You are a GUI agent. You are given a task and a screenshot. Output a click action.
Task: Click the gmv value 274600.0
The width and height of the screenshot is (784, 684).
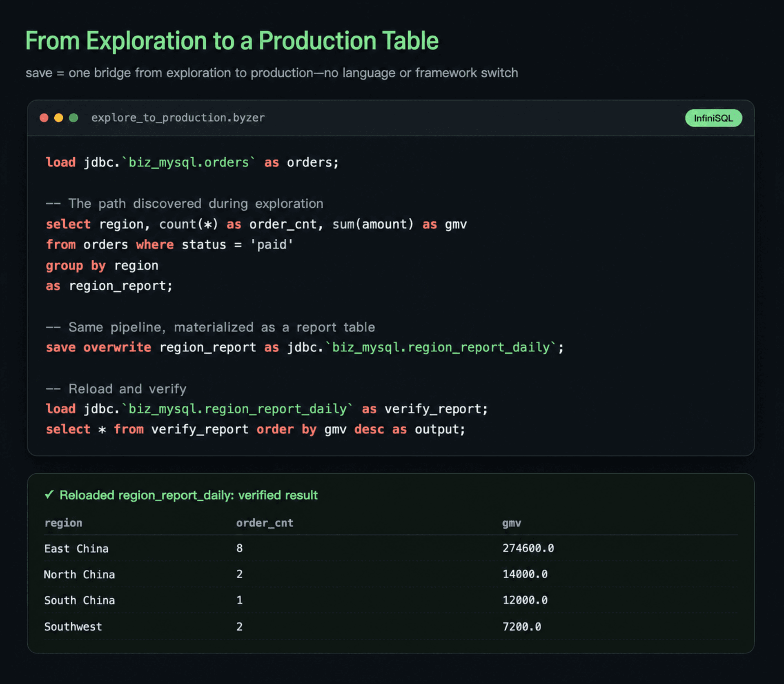click(x=528, y=548)
